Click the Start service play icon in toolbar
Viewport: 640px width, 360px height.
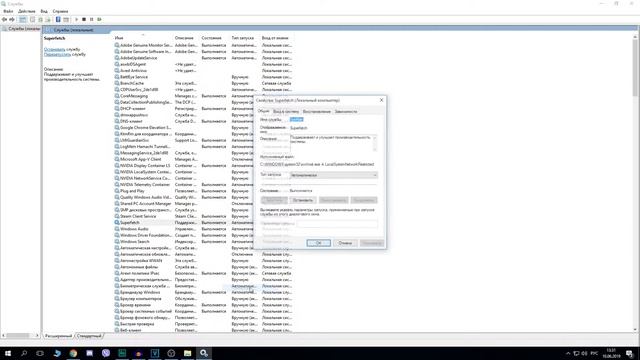(76, 19)
